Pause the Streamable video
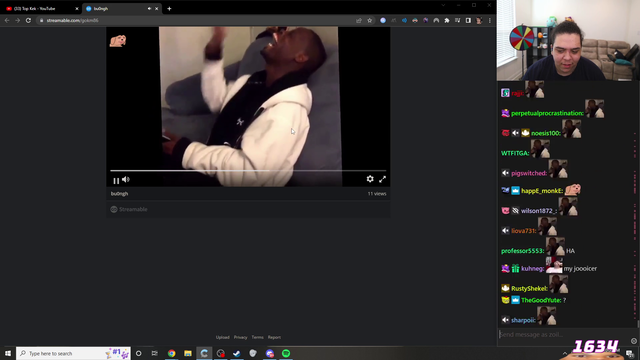Screen dimensions: 640x360 coord(116,180)
